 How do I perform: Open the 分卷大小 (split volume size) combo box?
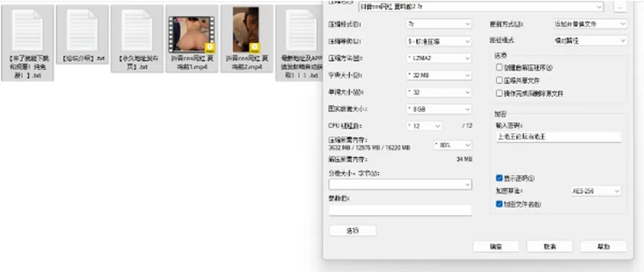[400, 185]
